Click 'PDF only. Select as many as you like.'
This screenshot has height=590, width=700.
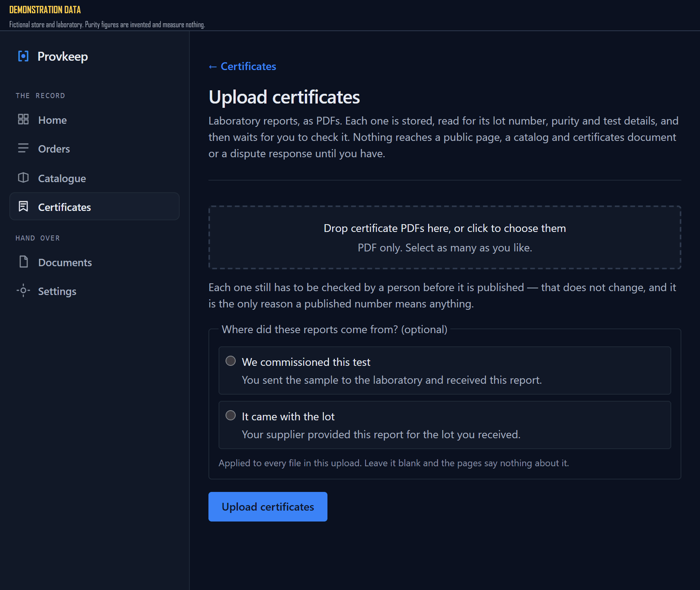(445, 248)
